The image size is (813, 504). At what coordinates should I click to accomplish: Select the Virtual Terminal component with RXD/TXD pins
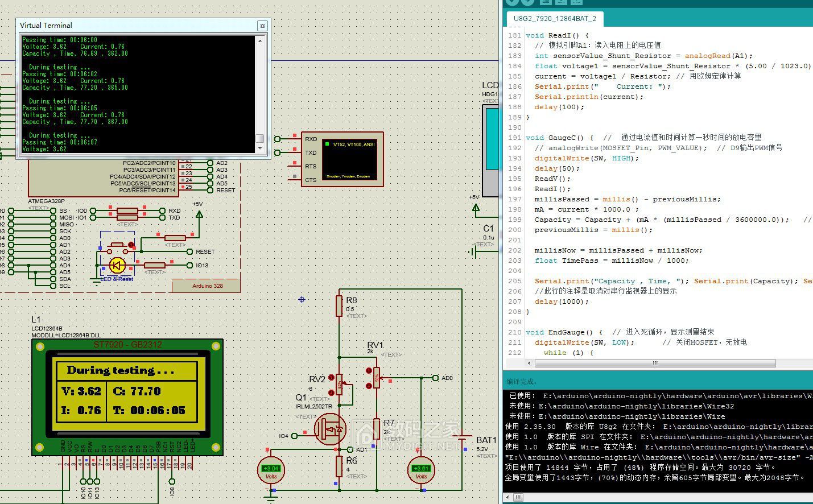(x=342, y=159)
